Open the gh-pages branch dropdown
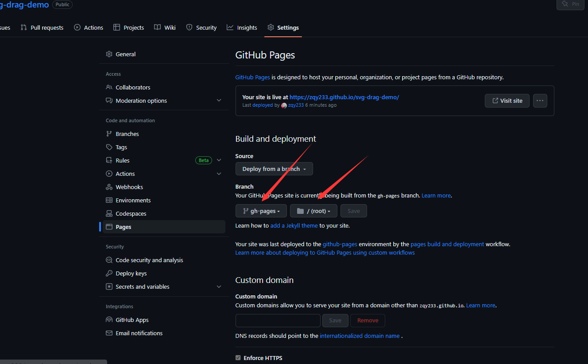Viewport: 588px width, 364px height. click(x=261, y=211)
